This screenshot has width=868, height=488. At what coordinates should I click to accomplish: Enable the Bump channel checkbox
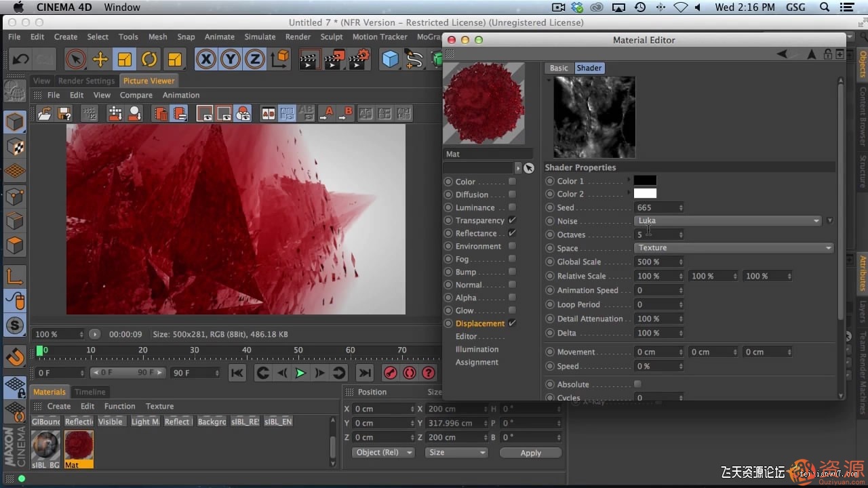(512, 272)
